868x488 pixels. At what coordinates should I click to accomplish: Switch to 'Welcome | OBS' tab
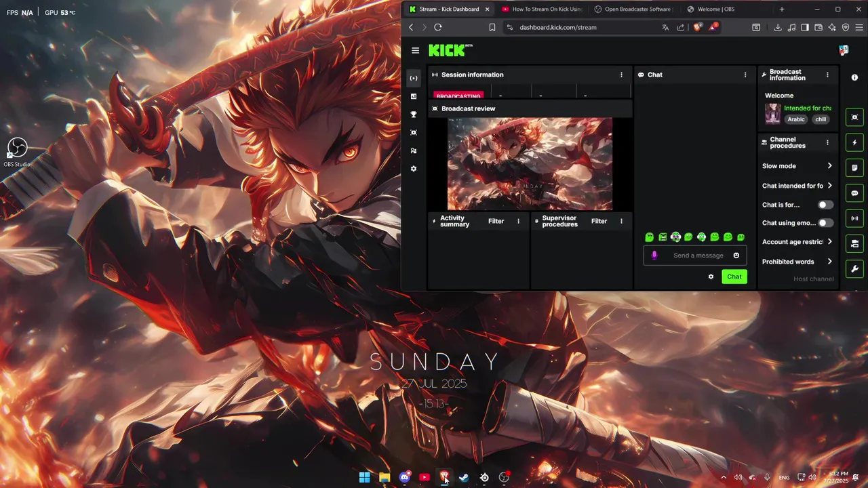click(726, 9)
